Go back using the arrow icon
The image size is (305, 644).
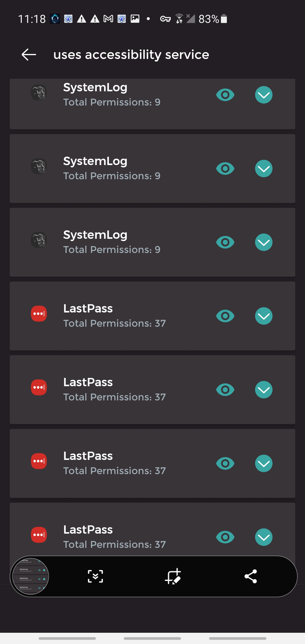[x=29, y=54]
